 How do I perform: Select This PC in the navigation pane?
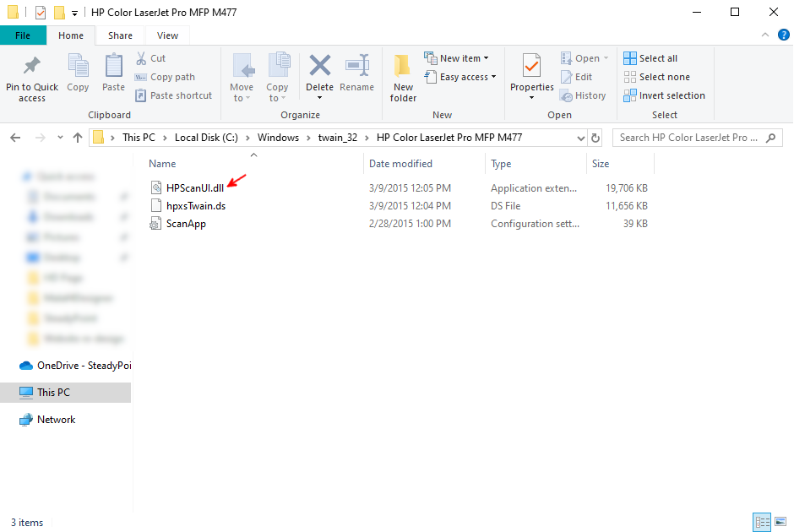tap(65, 393)
